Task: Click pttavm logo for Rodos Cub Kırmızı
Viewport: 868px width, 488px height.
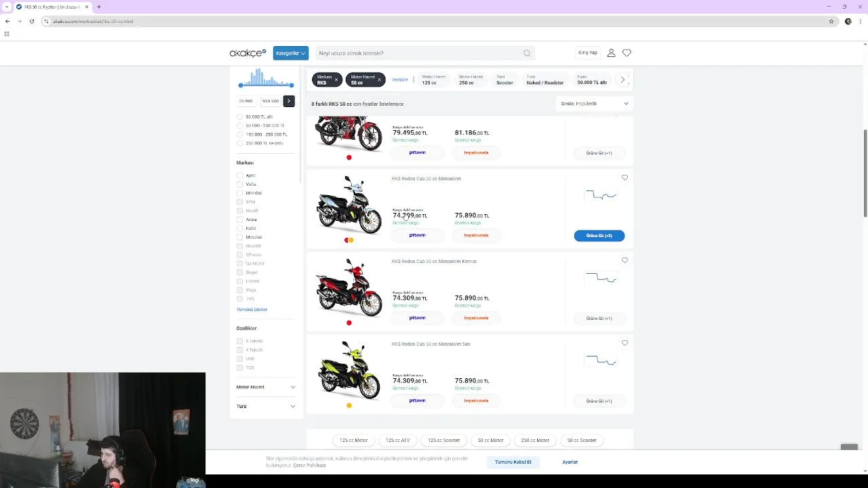Action: 417,318
